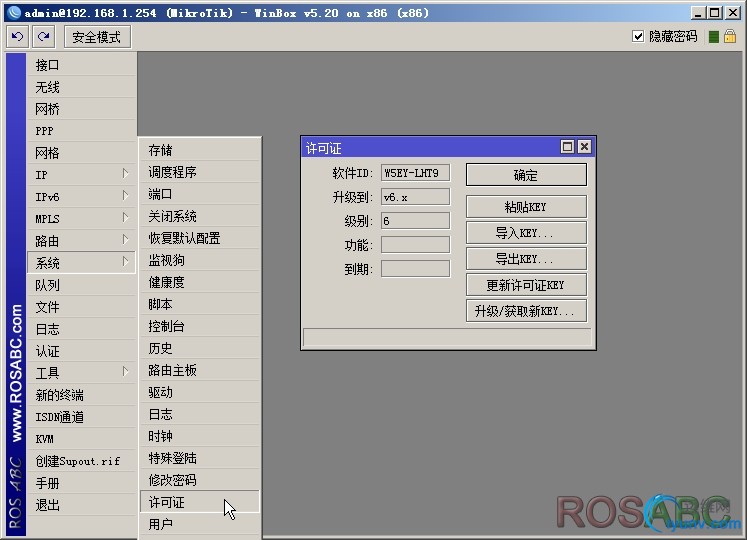The image size is (747, 540).
Task: Open the 网格 mesh menu item
Action: click(81, 153)
